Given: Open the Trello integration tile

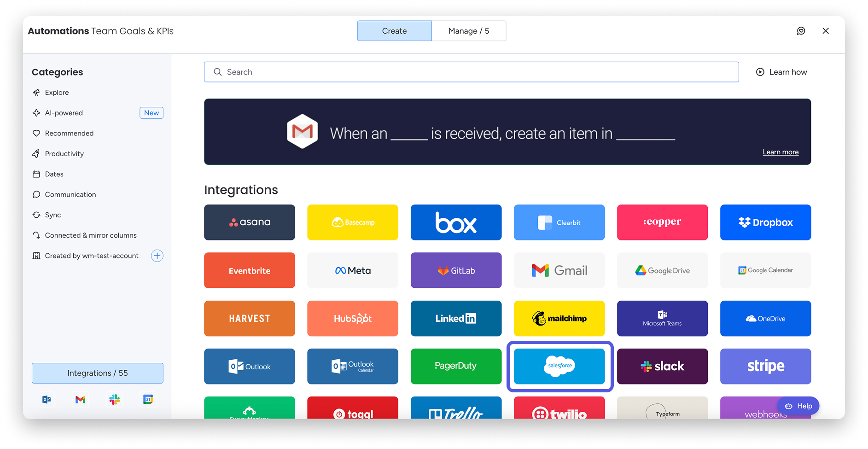Looking at the screenshot, I should [x=456, y=408].
